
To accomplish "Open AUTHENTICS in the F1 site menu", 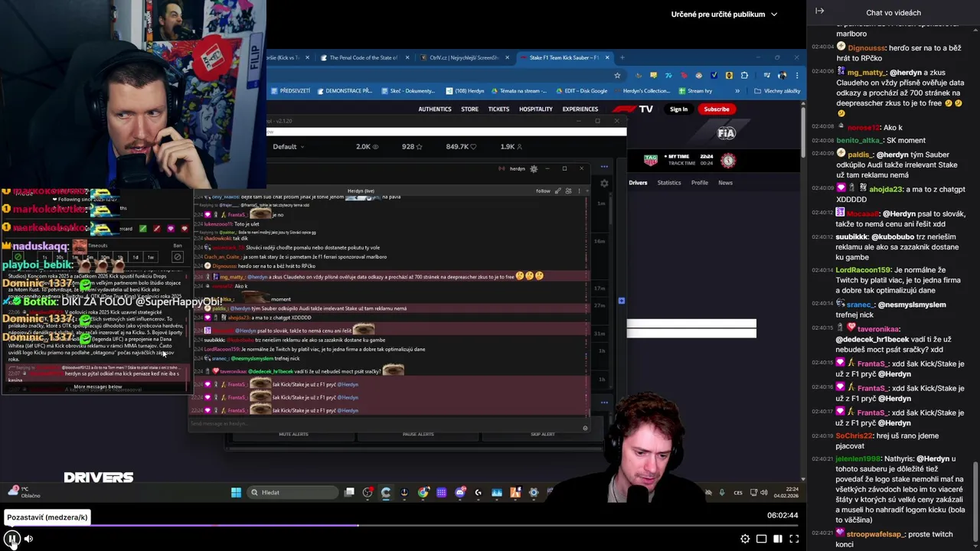I will [435, 109].
